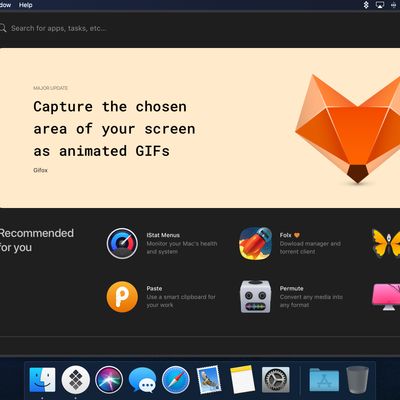Open the Window menu
The height and width of the screenshot is (400, 400).
[x=5, y=5]
